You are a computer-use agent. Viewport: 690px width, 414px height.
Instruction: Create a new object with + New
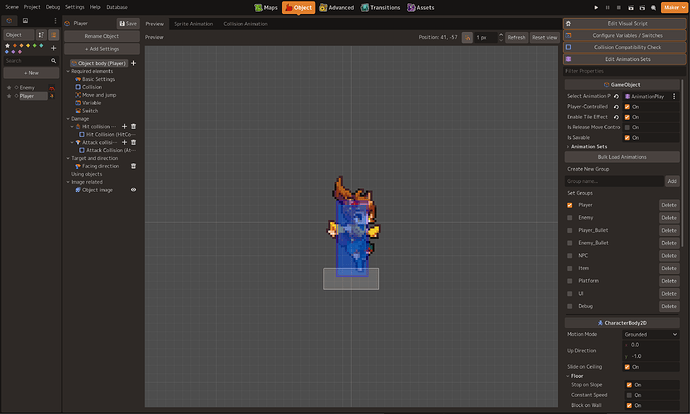coord(31,73)
